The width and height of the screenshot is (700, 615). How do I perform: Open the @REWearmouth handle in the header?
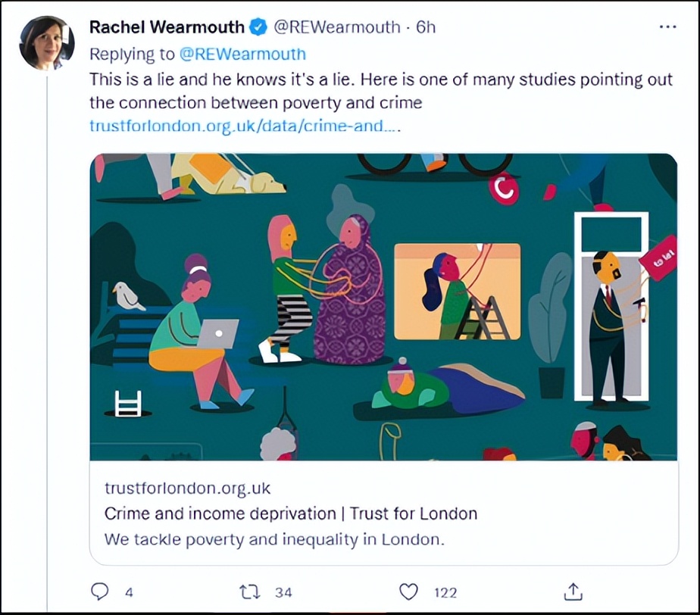[x=337, y=27]
